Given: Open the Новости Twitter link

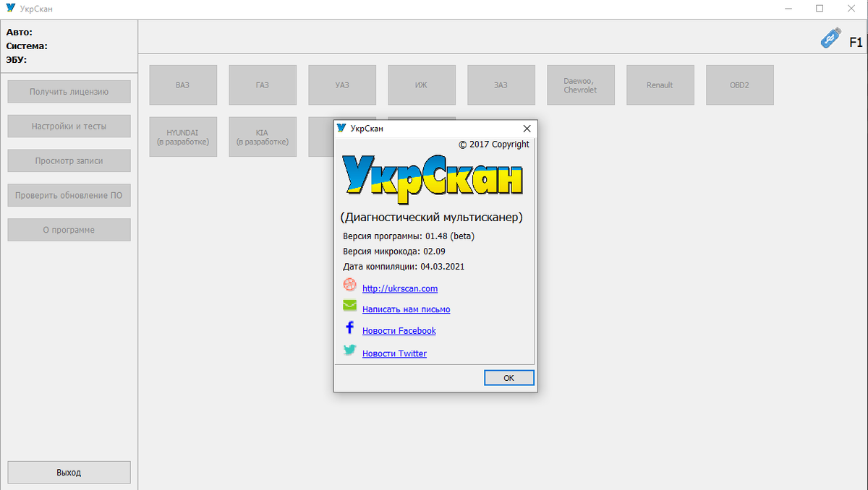Looking at the screenshot, I should pyautogui.click(x=394, y=353).
